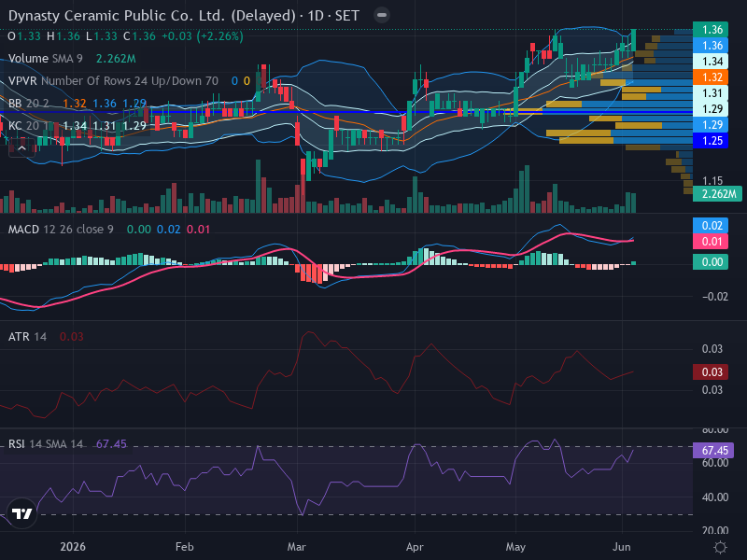Image resolution: width=747 pixels, height=560 pixels.
Task: Click the RSI value 67.45 in legend
Action: pyautogui.click(x=111, y=444)
